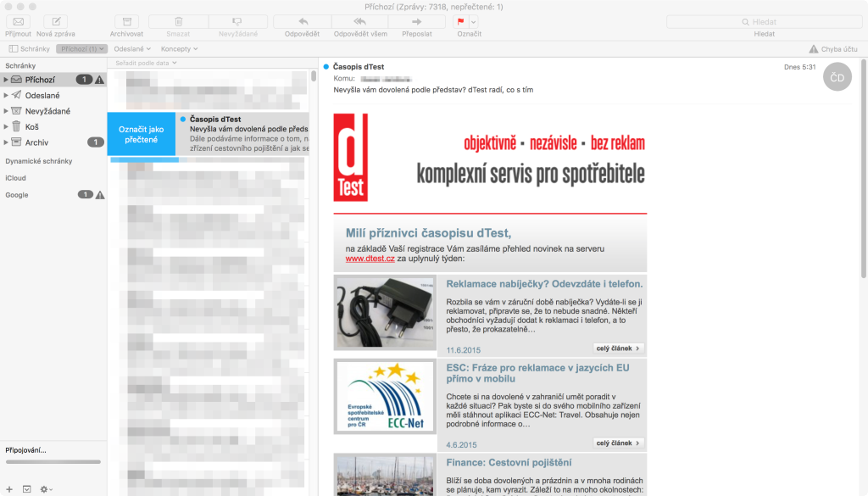Click the Archiv unread count badge
The width and height of the screenshot is (868, 496).
click(96, 142)
